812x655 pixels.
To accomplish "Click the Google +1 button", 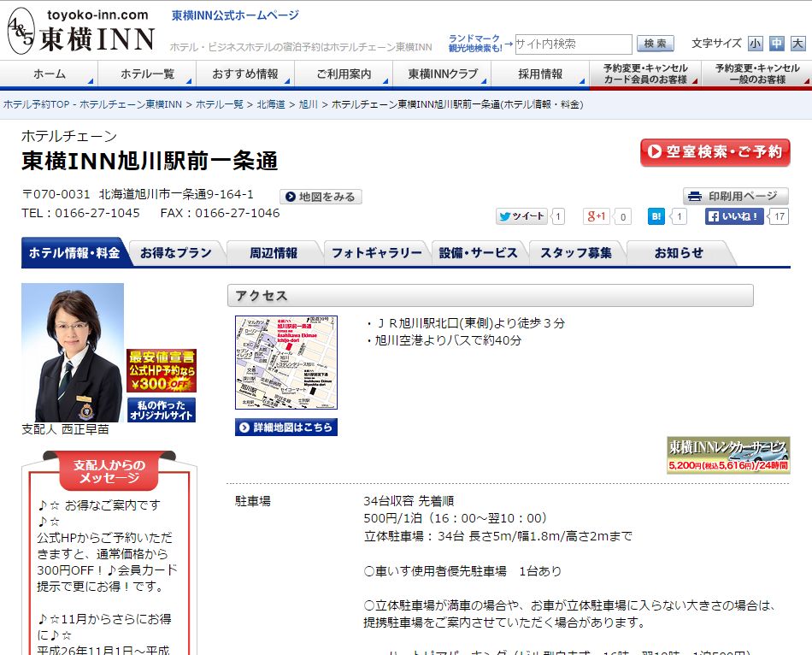I will 596,217.
